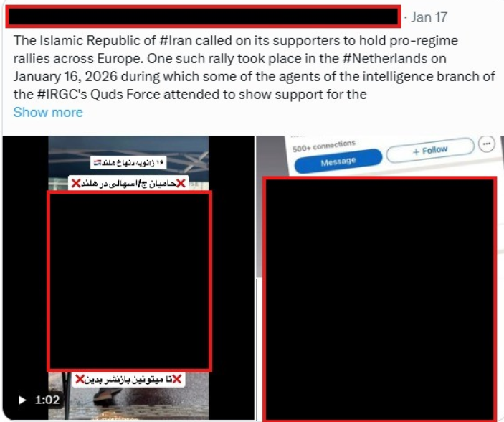Open the Jan 17 post timestamp
The width and height of the screenshot is (504, 422).
(x=429, y=17)
